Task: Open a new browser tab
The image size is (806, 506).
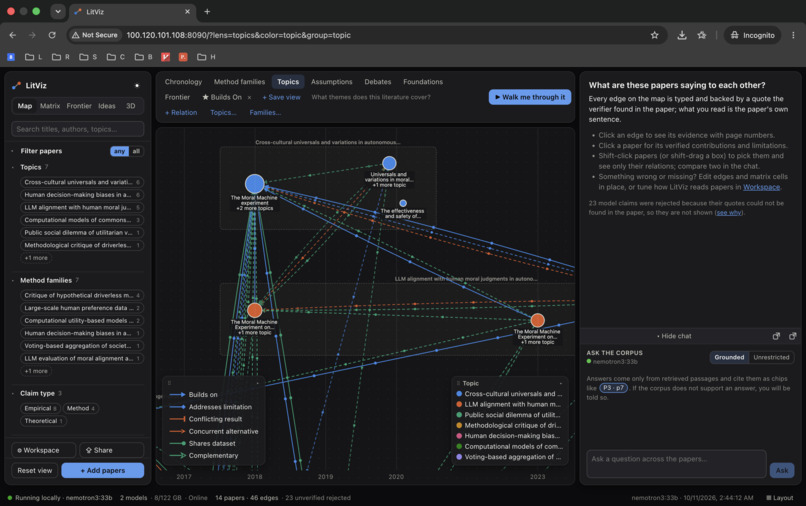Action: tap(207, 11)
